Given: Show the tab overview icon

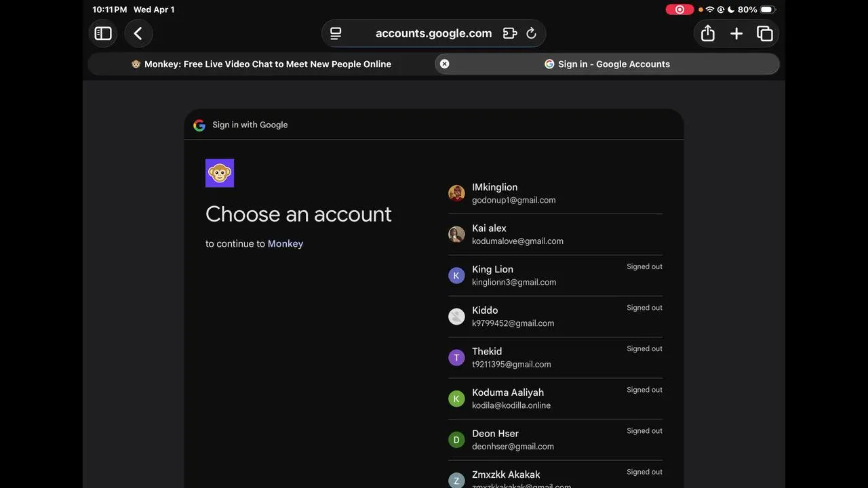Looking at the screenshot, I should click(x=765, y=33).
